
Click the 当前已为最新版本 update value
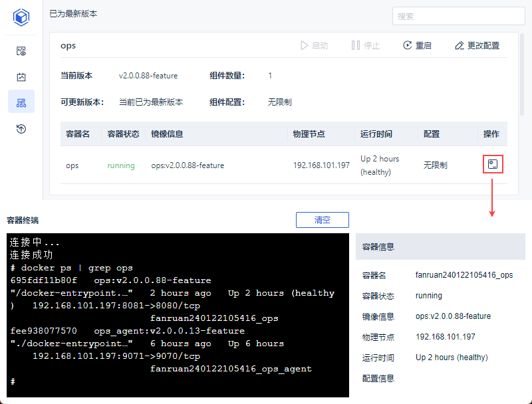pos(151,102)
